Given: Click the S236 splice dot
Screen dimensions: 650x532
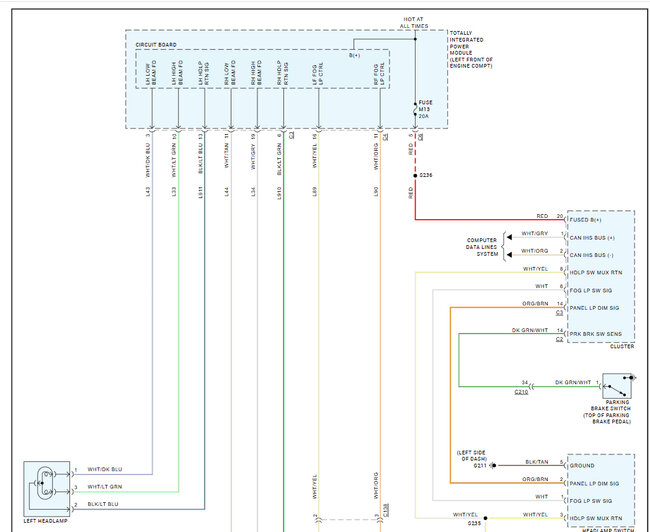Looking at the screenshot, I should [x=415, y=176].
